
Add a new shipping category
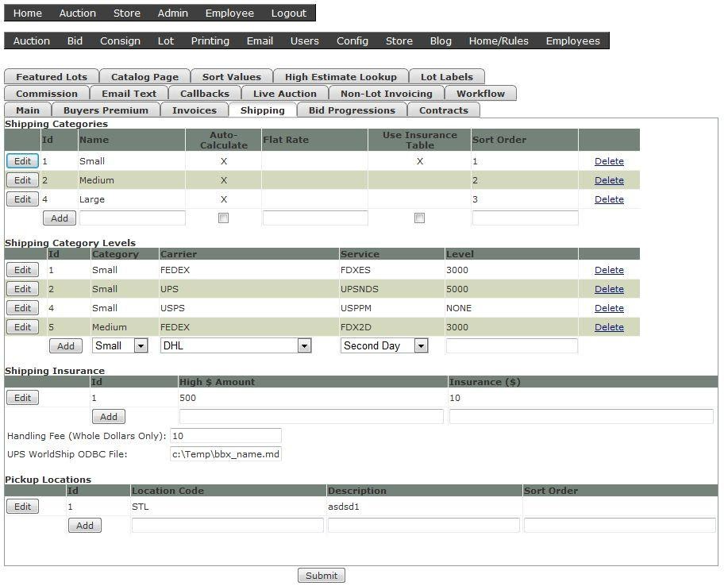(x=60, y=218)
